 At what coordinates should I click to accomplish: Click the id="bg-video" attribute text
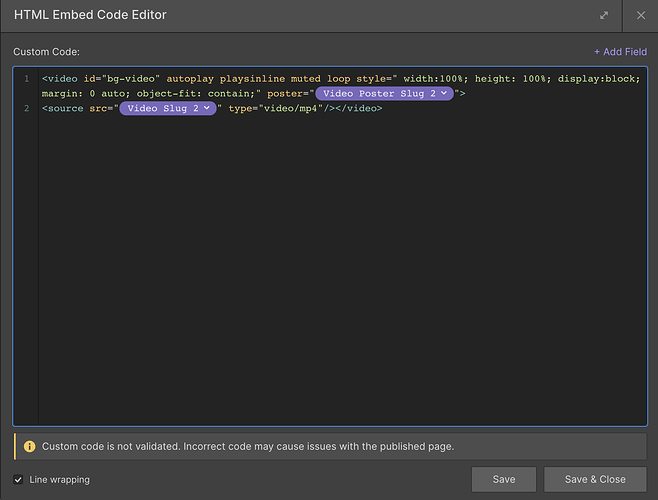pos(122,79)
